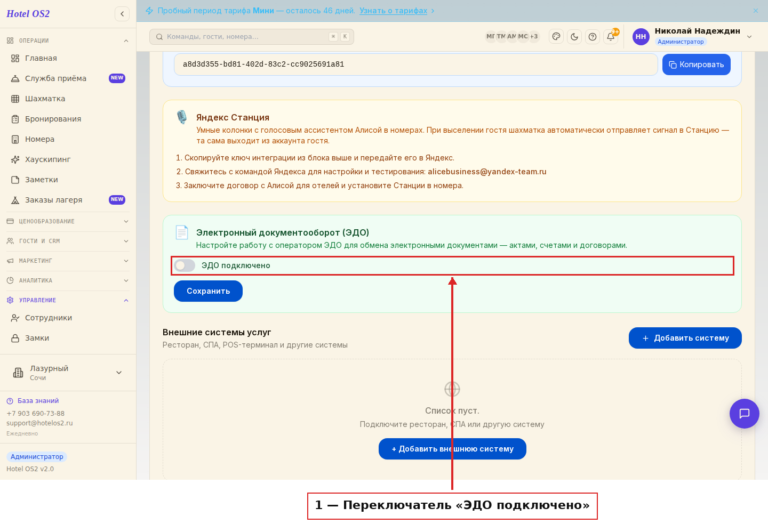This screenshot has height=532, width=768.
Task: Open Главная in the sidebar
Action: click(x=68, y=58)
